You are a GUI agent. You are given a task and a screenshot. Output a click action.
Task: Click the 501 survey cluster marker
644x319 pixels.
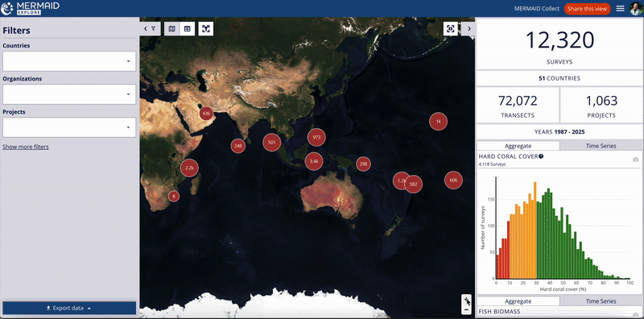pyautogui.click(x=271, y=143)
